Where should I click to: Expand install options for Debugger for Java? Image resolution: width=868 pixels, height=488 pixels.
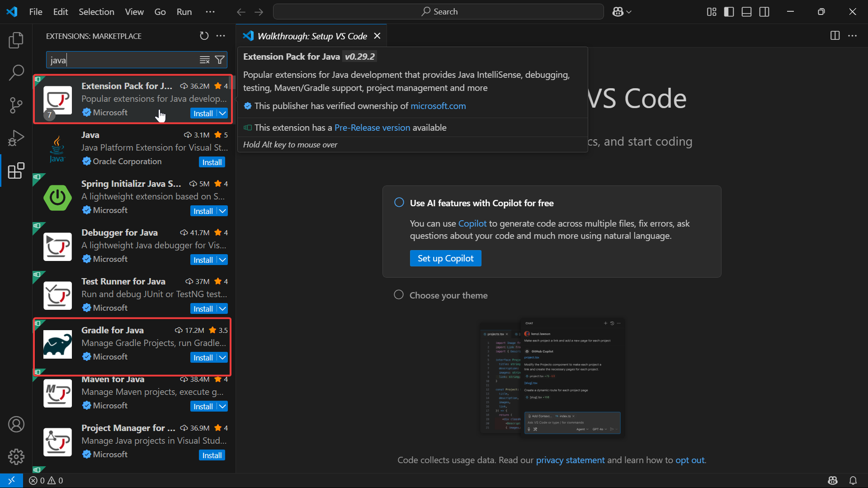(x=222, y=260)
